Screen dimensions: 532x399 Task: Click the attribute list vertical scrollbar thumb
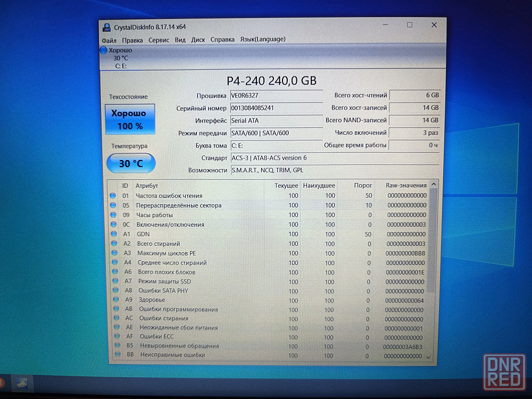(x=432, y=240)
